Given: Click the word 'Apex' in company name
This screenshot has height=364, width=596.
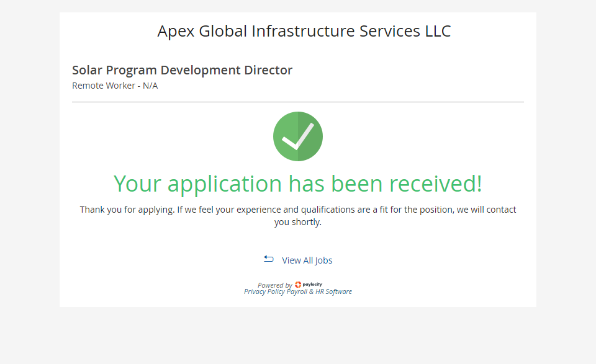Looking at the screenshot, I should [x=176, y=31].
